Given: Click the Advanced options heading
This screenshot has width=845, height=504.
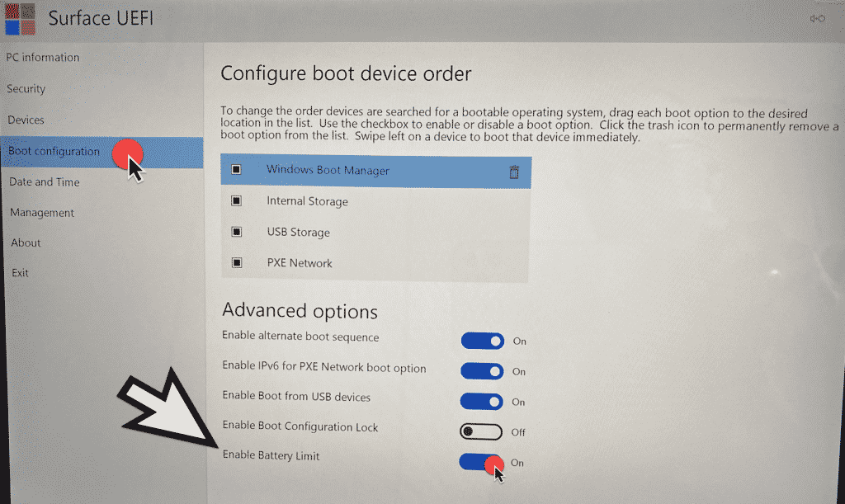Looking at the screenshot, I should click(300, 311).
